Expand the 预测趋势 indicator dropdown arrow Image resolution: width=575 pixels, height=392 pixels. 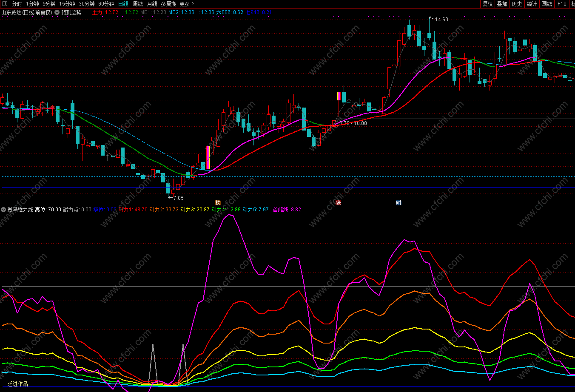57,12
